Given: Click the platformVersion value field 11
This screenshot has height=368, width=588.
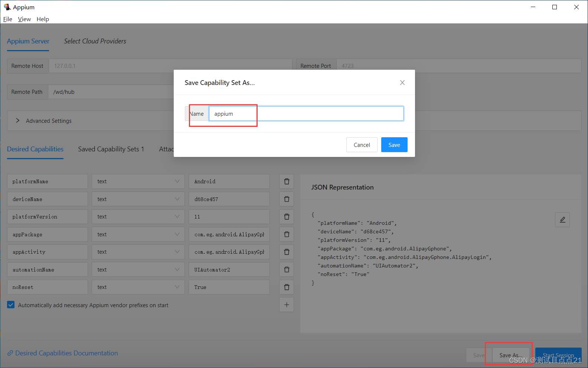Looking at the screenshot, I should pos(229,217).
